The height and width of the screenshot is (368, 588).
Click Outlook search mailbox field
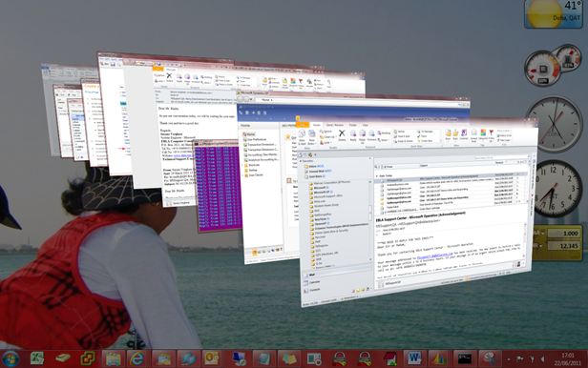point(500,158)
